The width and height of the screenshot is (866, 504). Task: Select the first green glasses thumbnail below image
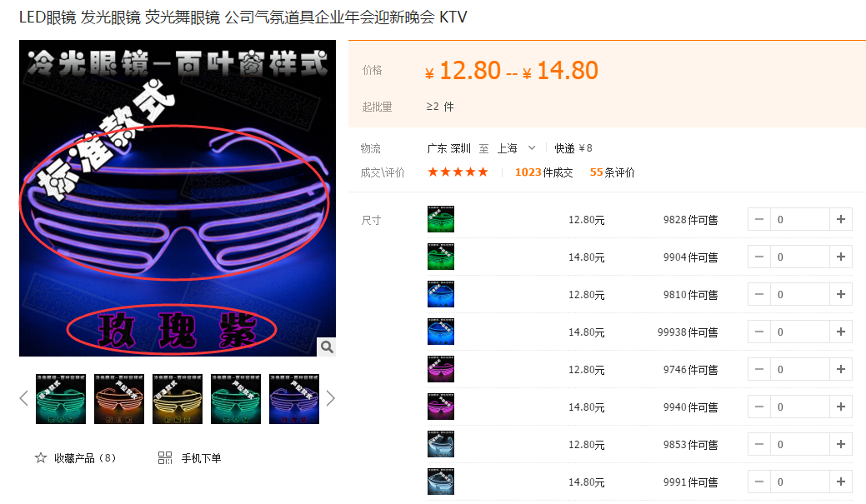(x=61, y=398)
